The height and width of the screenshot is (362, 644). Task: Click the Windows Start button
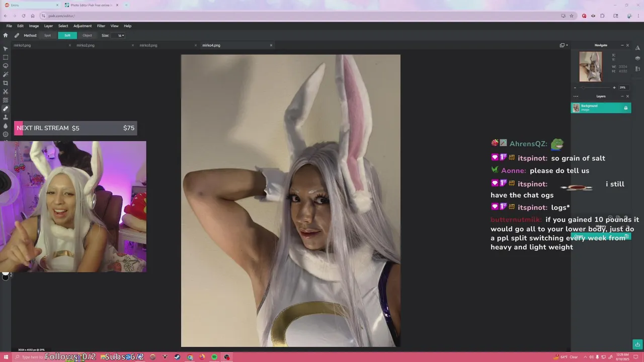pyautogui.click(x=6, y=357)
